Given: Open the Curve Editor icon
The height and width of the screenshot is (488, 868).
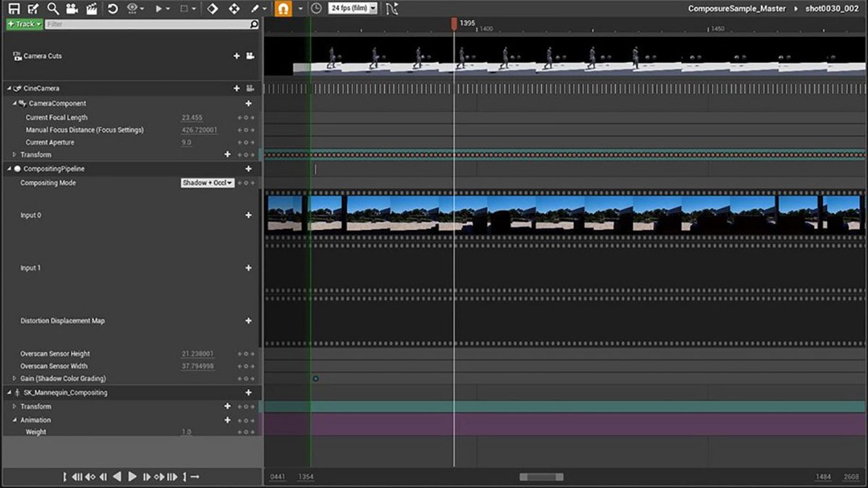Looking at the screenshot, I should [x=391, y=9].
